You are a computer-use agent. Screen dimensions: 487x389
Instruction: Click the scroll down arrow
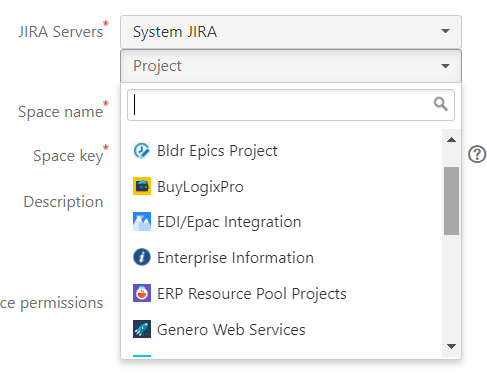451,347
